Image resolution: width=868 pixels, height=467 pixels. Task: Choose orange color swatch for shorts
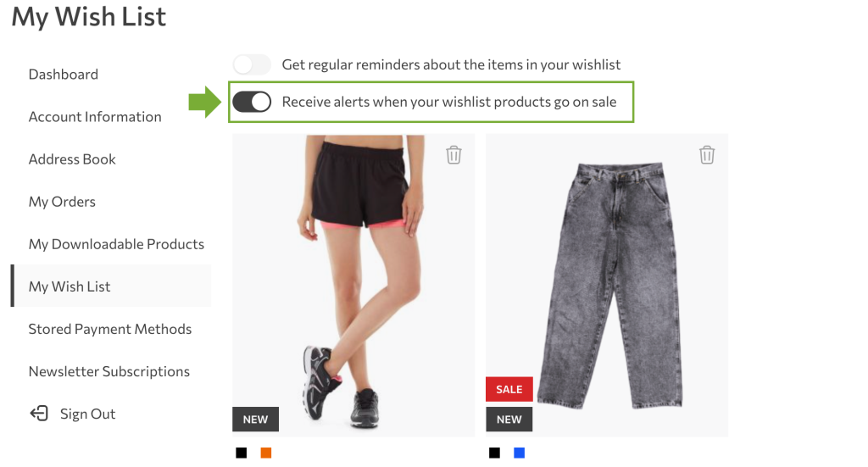(x=266, y=453)
